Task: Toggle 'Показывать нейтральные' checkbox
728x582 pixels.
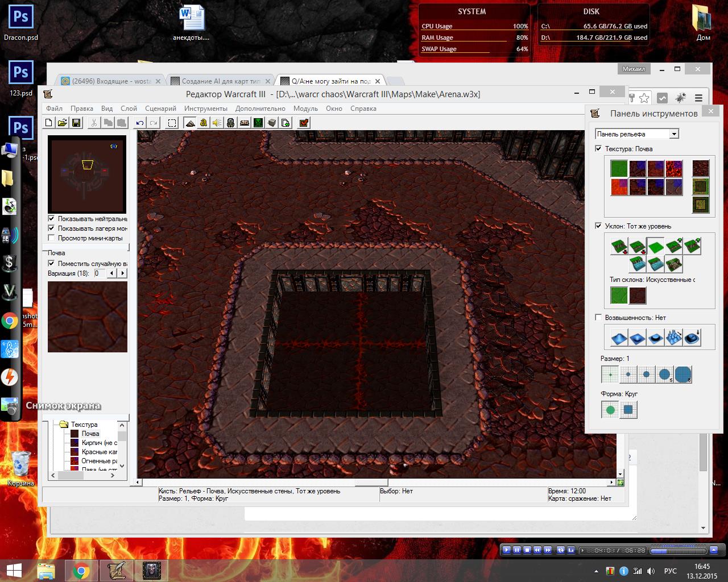Action: 52,218
